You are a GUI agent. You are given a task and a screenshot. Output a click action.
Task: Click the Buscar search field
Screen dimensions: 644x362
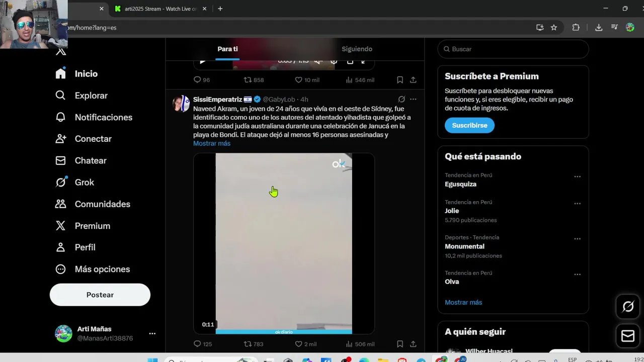point(513,49)
